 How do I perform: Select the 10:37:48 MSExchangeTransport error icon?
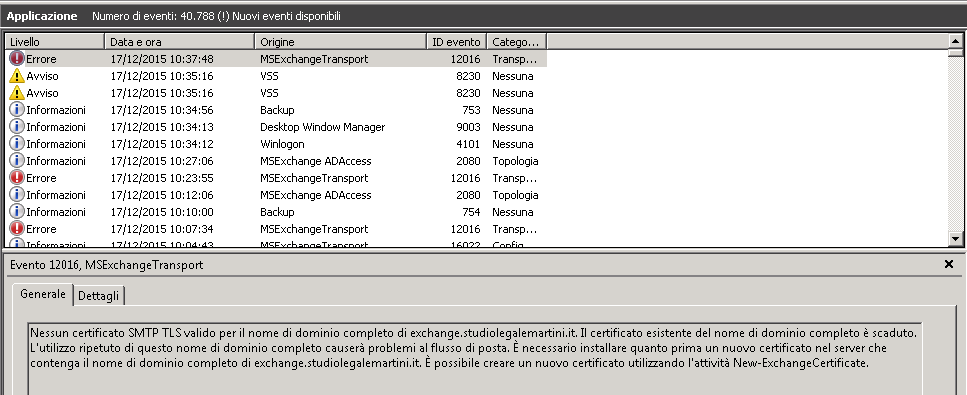click(17, 59)
